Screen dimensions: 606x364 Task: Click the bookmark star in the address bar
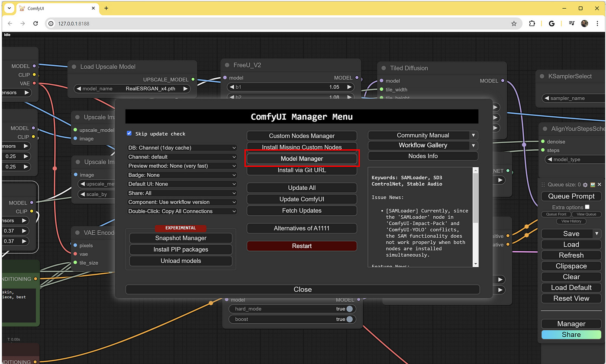click(515, 23)
